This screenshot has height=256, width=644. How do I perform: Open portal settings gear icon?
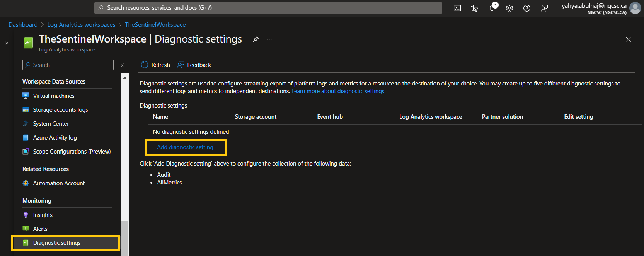click(x=509, y=8)
